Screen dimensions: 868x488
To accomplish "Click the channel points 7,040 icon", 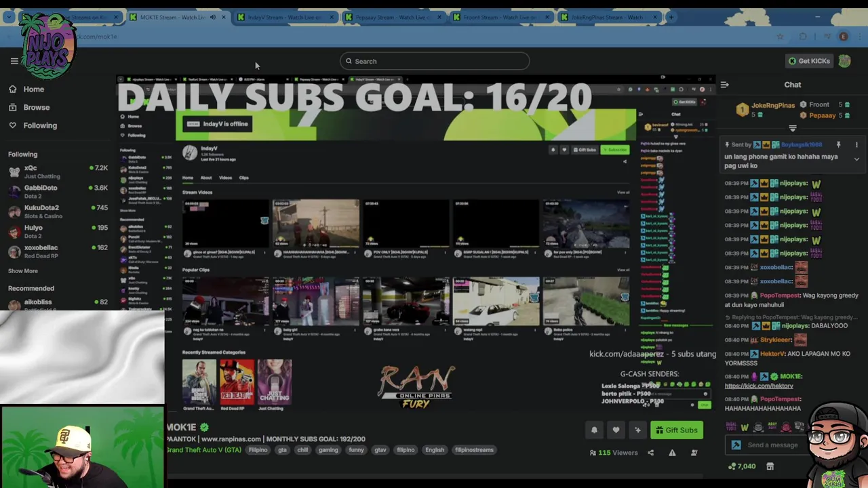I will click(732, 466).
